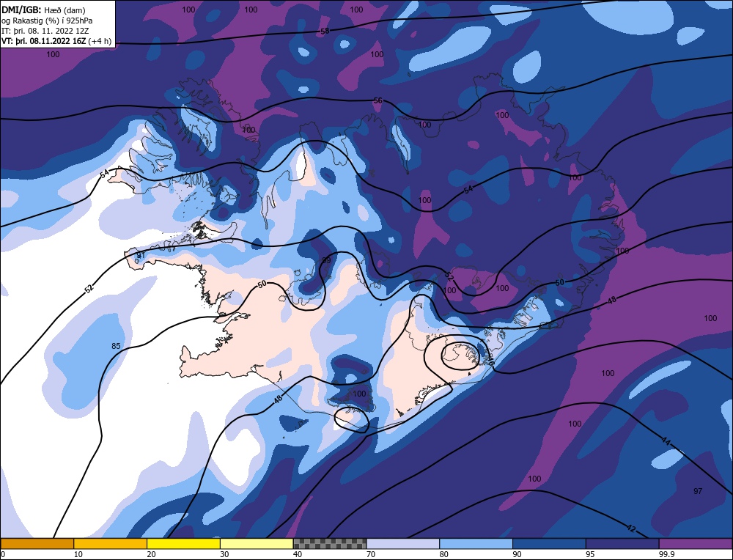Click the "DMI/IGB: Hæð (dam)" title text
The height and width of the screenshot is (560, 733).
[x=43, y=10]
